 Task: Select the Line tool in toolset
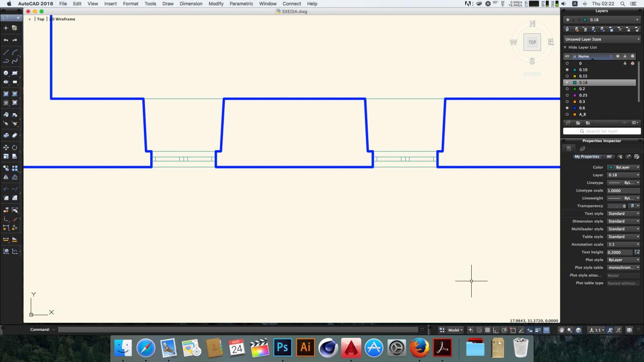(x=6, y=52)
